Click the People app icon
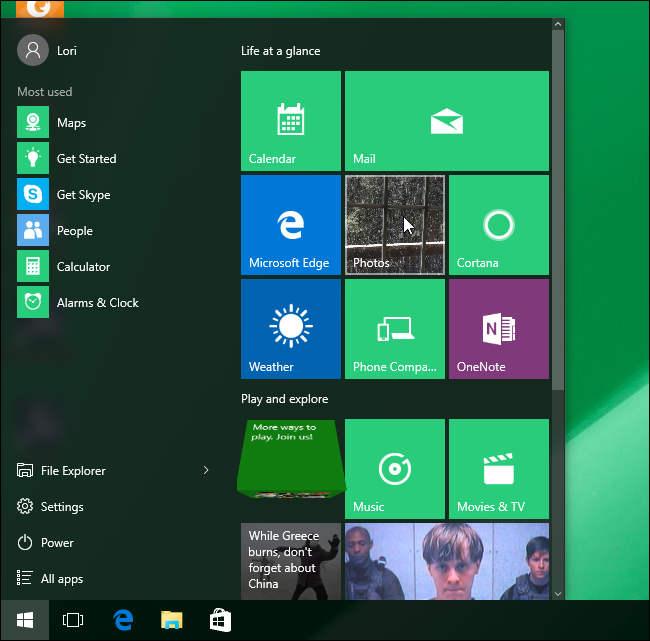 pos(33,230)
